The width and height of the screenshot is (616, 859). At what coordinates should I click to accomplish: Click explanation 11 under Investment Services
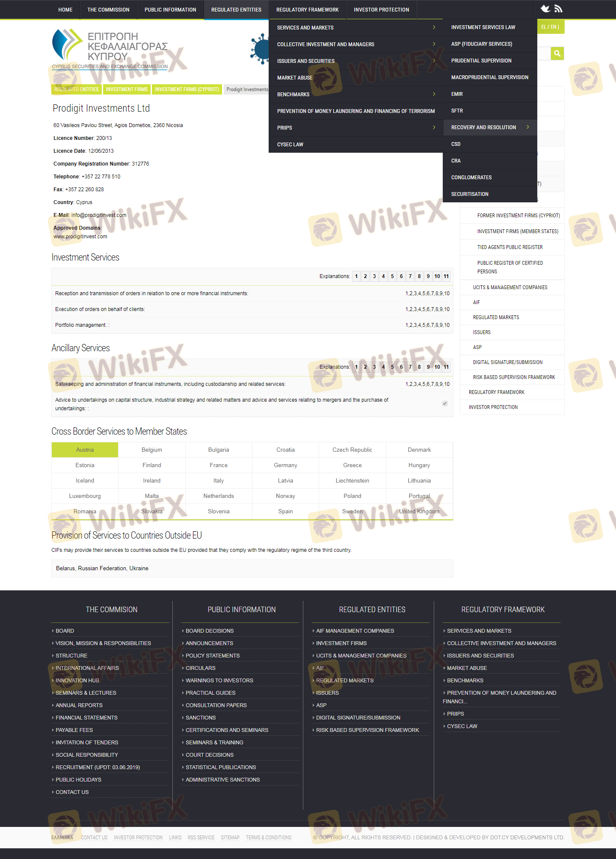coord(446,276)
